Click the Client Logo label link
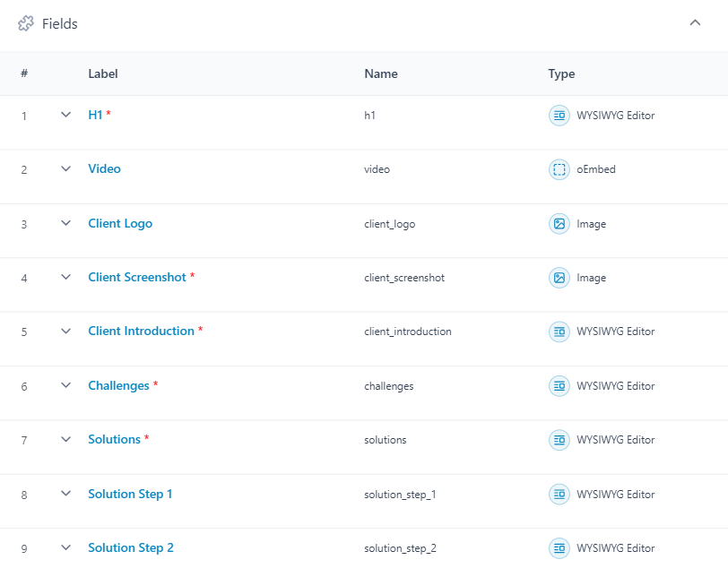Screen dimensions: 728x577 (120, 223)
